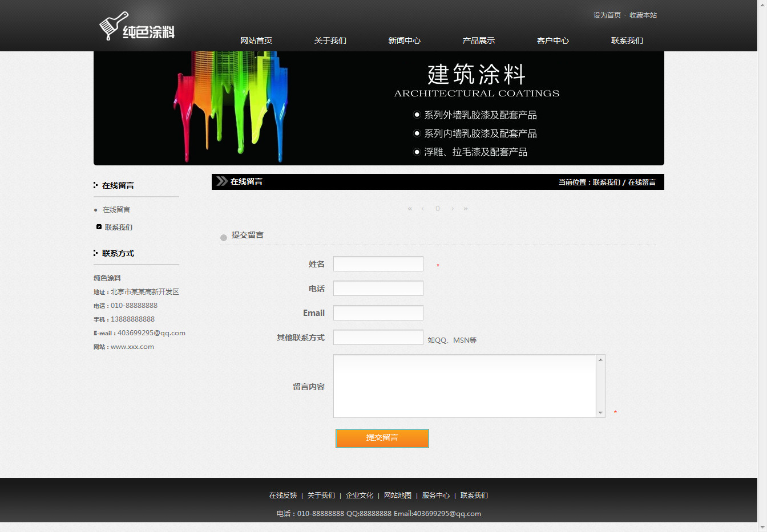Viewport: 767px width, 532px height.
Task: Click into the Email text field
Action: click(378, 313)
